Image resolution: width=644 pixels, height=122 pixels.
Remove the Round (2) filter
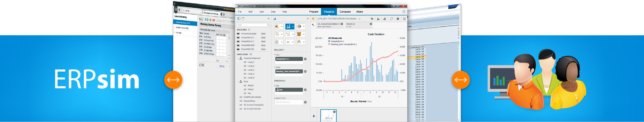click(371, 24)
